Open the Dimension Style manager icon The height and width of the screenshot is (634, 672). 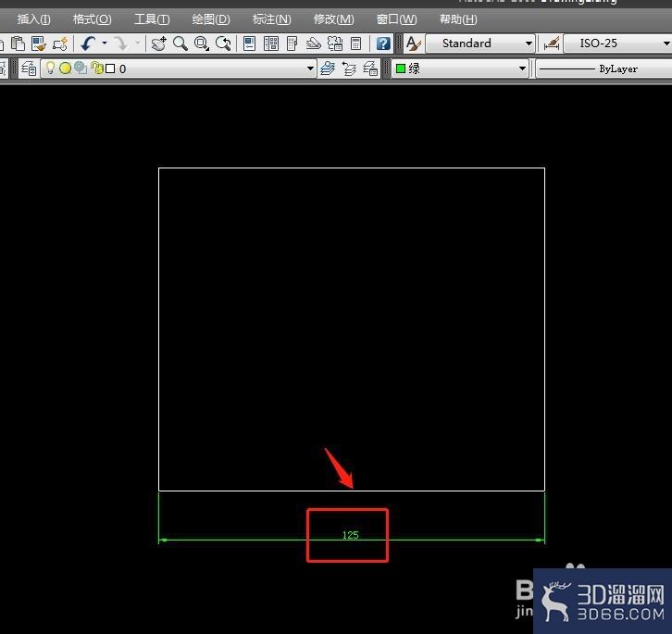tap(552, 44)
